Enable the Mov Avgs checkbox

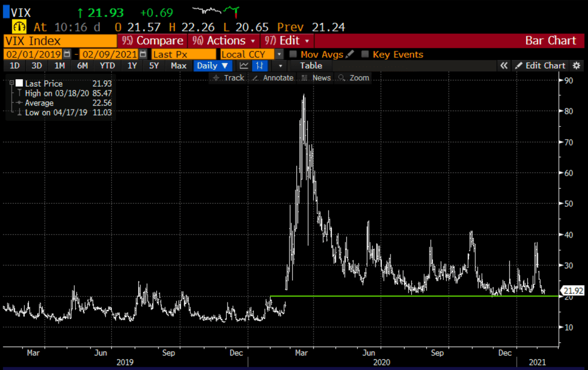293,54
